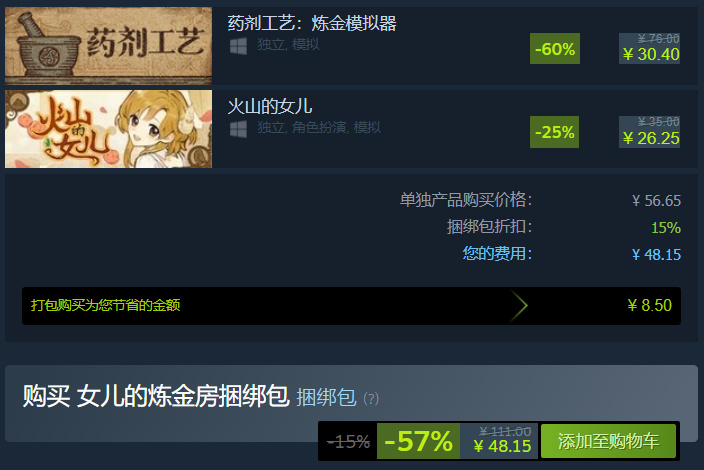Screen dimensions: 704x470
Task: Click the -60% discount badge
Action: tap(555, 48)
